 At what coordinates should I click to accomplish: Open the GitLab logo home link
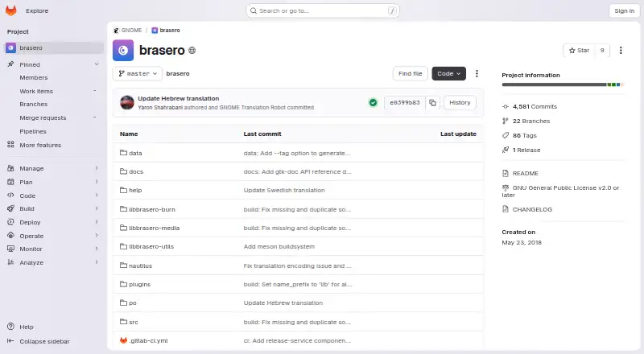11,10
